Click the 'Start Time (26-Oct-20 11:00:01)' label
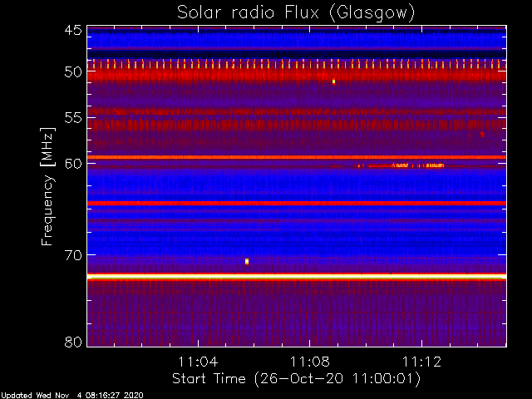Viewport: 532px width, 399px height. pyautogui.click(x=296, y=379)
